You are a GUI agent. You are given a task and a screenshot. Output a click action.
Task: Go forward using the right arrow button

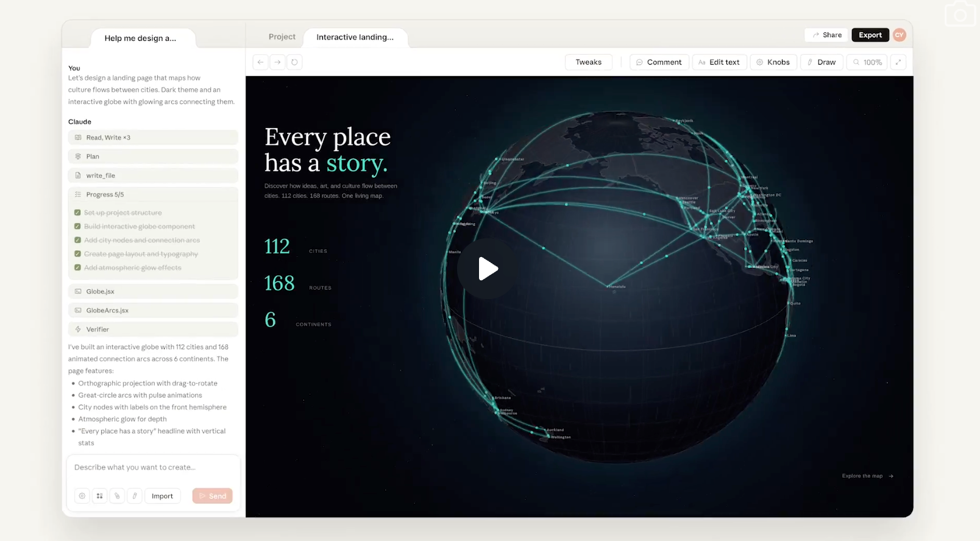pyautogui.click(x=277, y=62)
